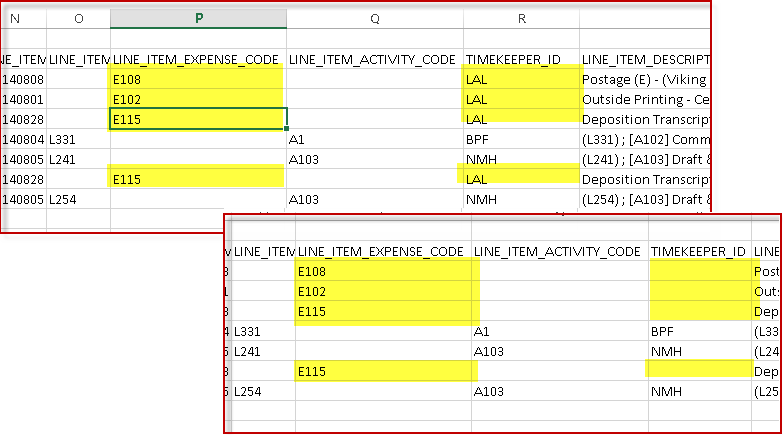783x435 pixels.
Task: Select column header N
Action: pyautogui.click(x=23, y=18)
